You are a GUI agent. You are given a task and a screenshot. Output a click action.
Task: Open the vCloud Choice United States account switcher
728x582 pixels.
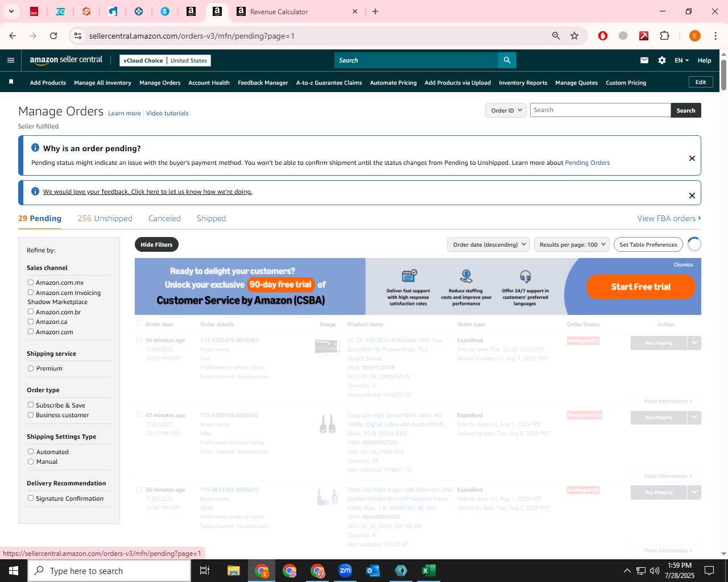[165, 60]
